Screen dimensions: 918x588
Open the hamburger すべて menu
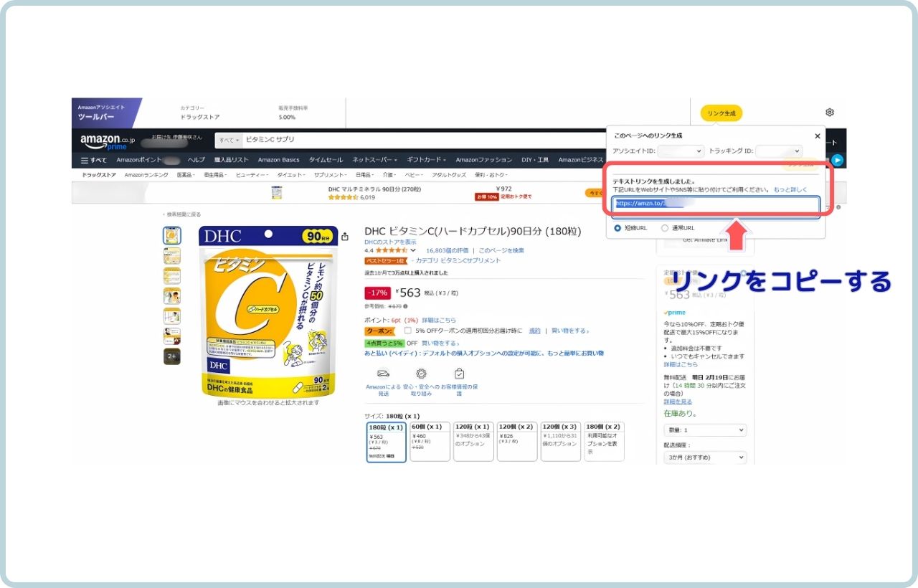pos(94,160)
